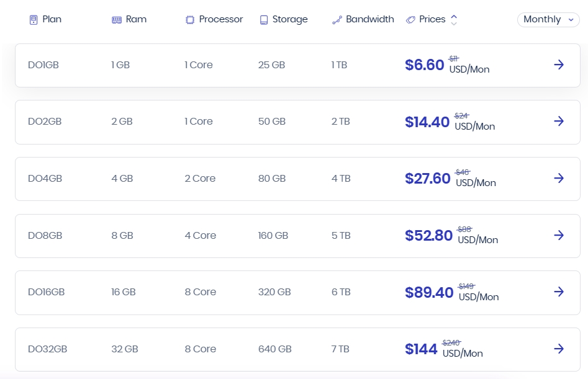This screenshot has width=588, height=379.
Task: Go to the DO32GB plan via arrow
Action: tap(559, 349)
